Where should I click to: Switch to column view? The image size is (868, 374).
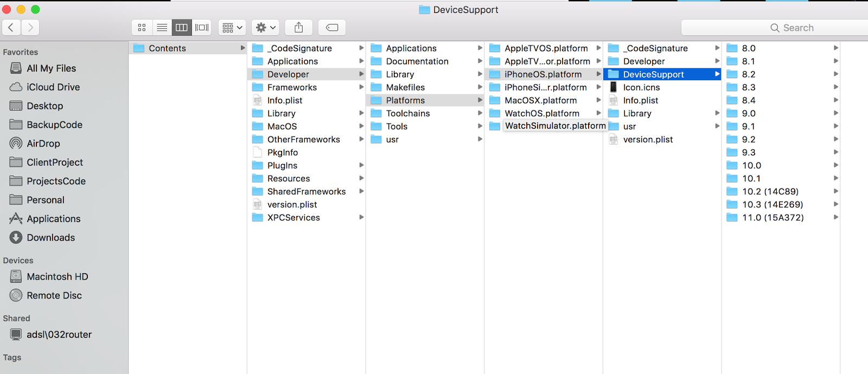click(x=182, y=28)
